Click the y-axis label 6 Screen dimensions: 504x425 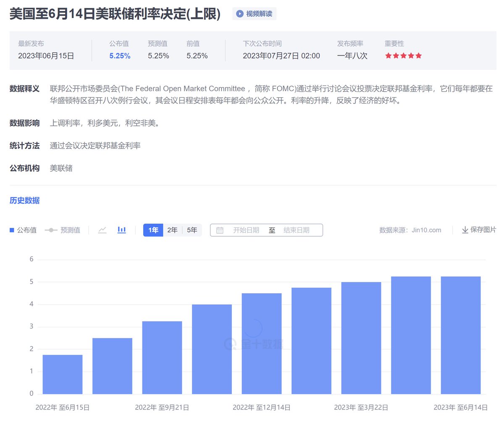coord(31,259)
